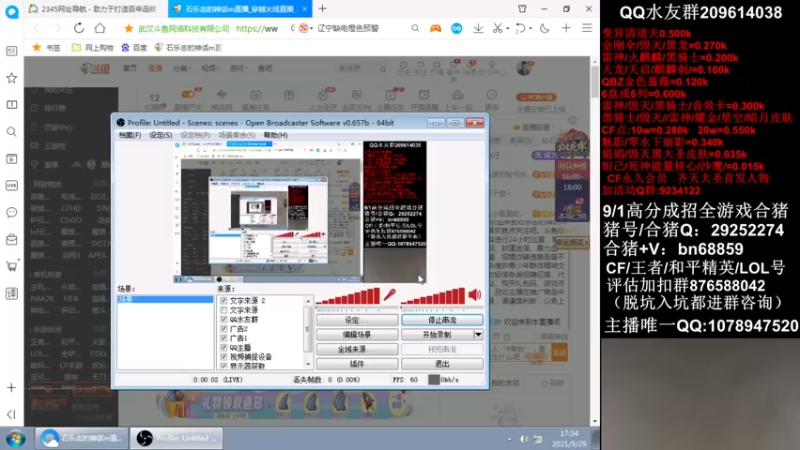Open the downloads icon in browser toolbar

(x=478, y=29)
